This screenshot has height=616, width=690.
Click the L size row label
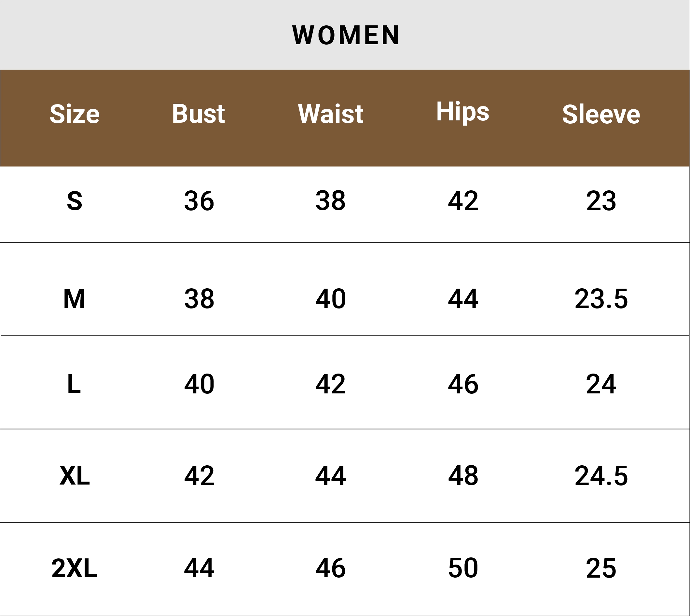74,384
